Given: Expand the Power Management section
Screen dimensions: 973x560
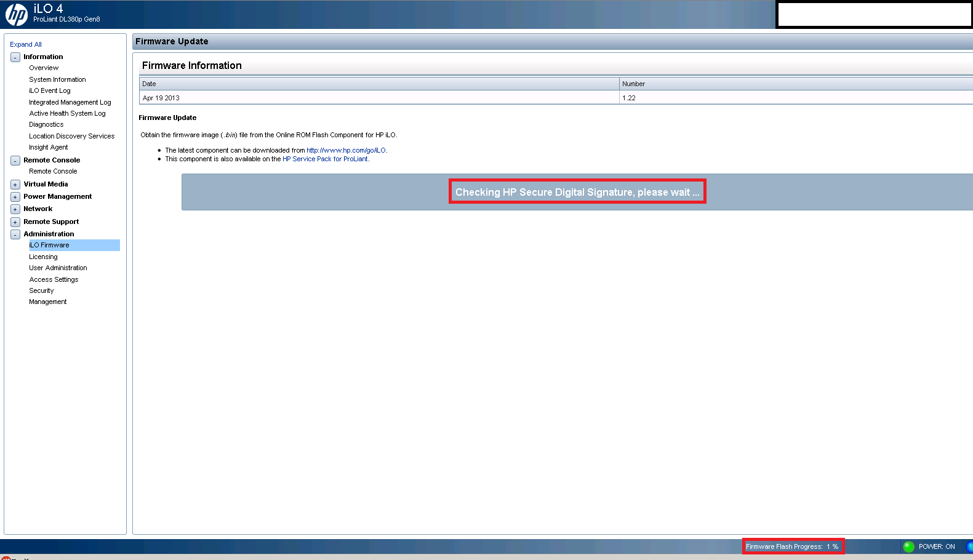Looking at the screenshot, I should (15, 197).
